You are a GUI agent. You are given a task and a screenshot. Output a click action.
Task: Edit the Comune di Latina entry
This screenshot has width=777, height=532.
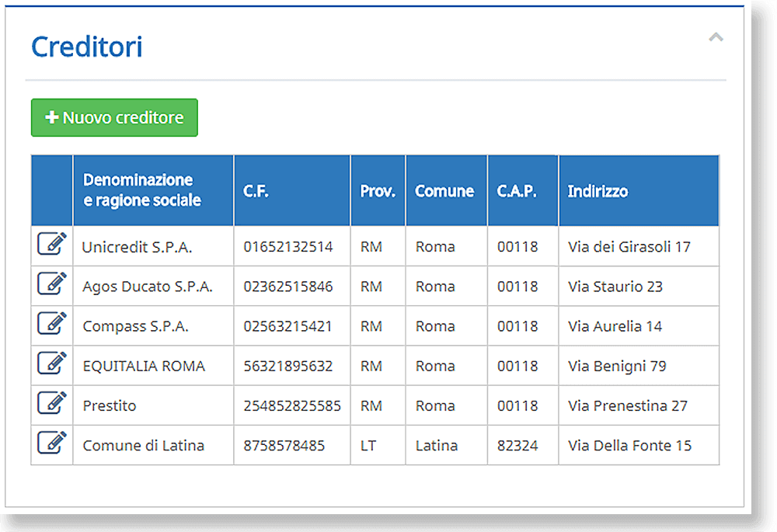point(52,442)
